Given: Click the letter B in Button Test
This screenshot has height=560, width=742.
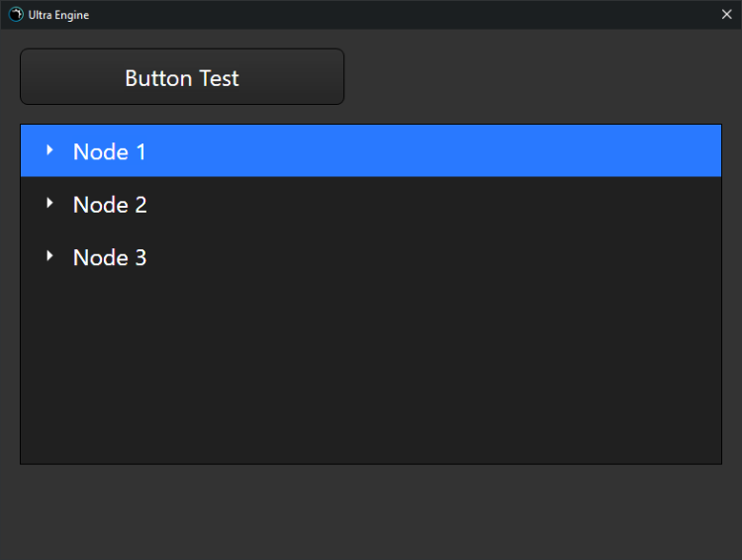Looking at the screenshot, I should point(132,78).
